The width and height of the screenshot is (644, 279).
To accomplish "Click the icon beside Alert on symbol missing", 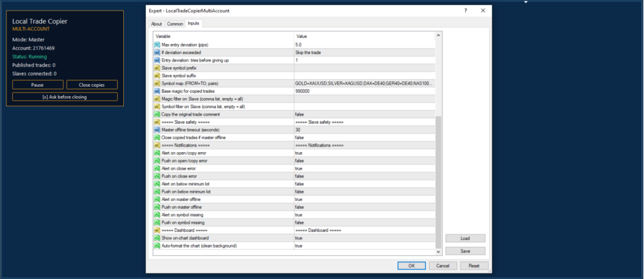I will coord(157,215).
